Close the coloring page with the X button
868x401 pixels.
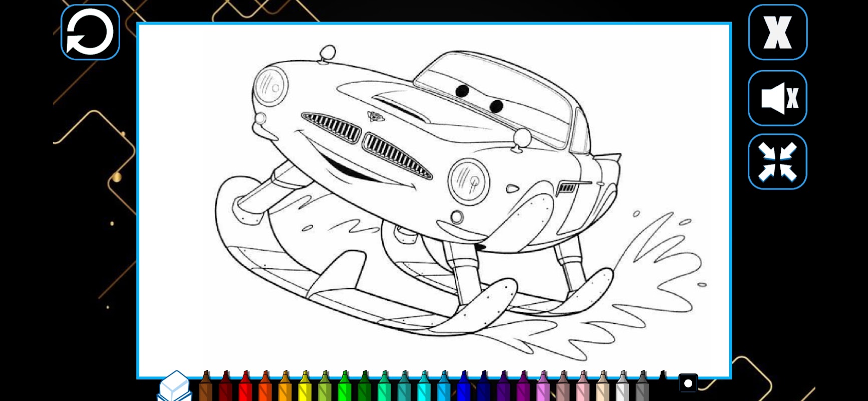click(x=777, y=32)
